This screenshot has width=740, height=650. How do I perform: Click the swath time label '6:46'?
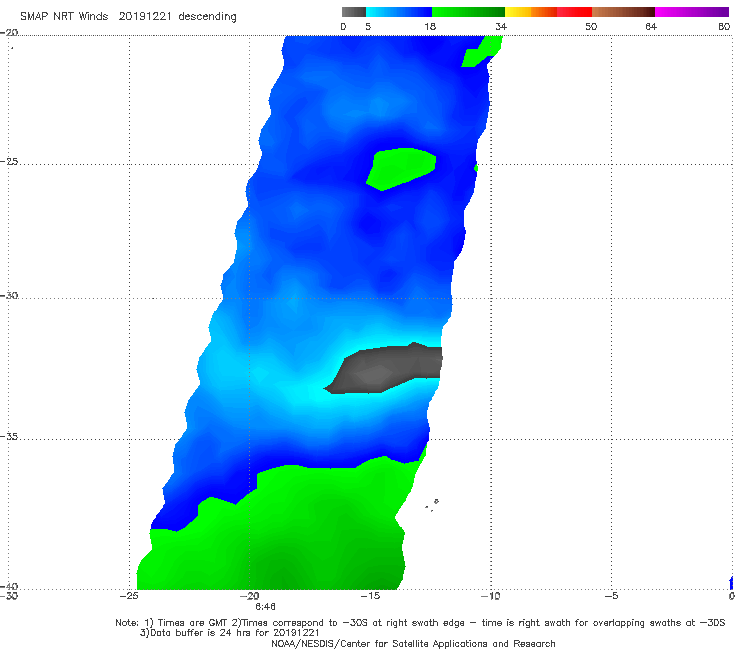(x=265, y=607)
